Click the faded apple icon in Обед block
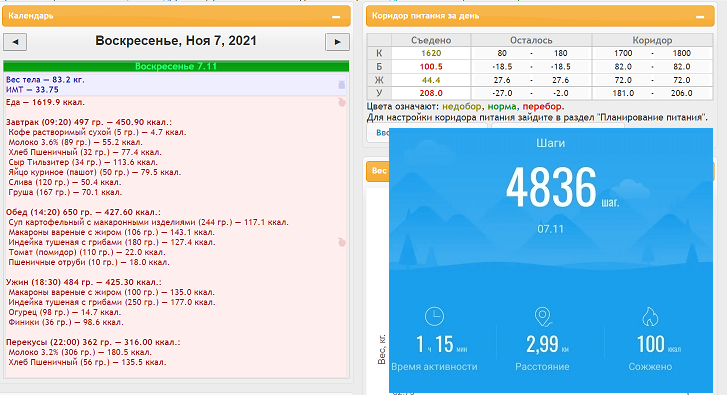Image resolution: width=727 pixels, height=395 pixels. (342, 242)
